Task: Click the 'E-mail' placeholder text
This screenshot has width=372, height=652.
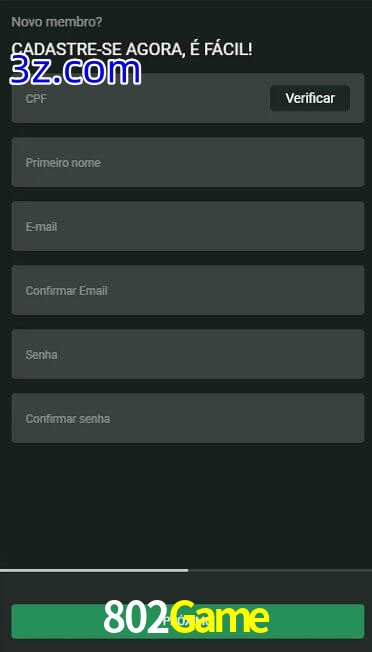Action: (x=41, y=227)
